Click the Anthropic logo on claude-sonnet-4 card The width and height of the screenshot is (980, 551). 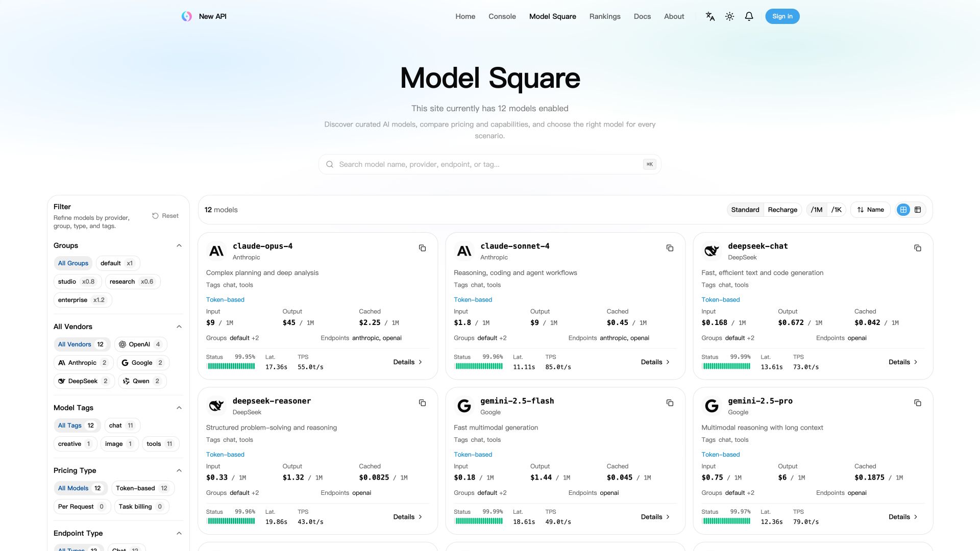[464, 251]
